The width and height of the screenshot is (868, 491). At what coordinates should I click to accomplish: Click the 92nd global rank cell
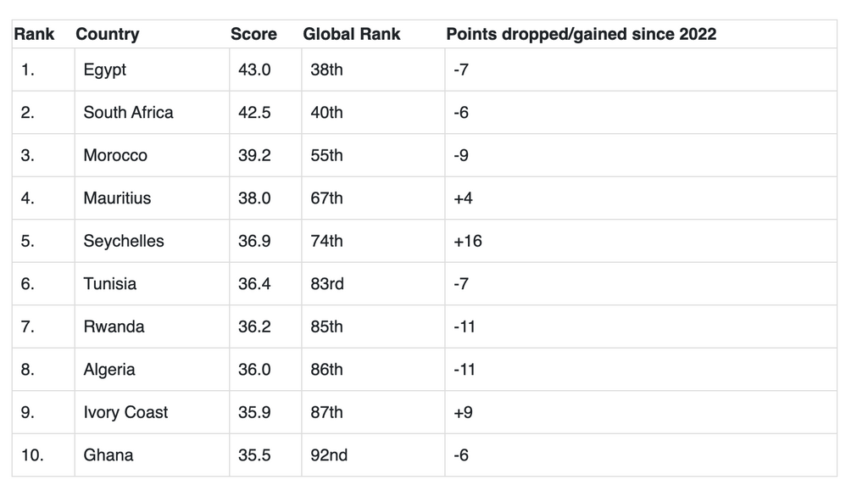click(329, 455)
